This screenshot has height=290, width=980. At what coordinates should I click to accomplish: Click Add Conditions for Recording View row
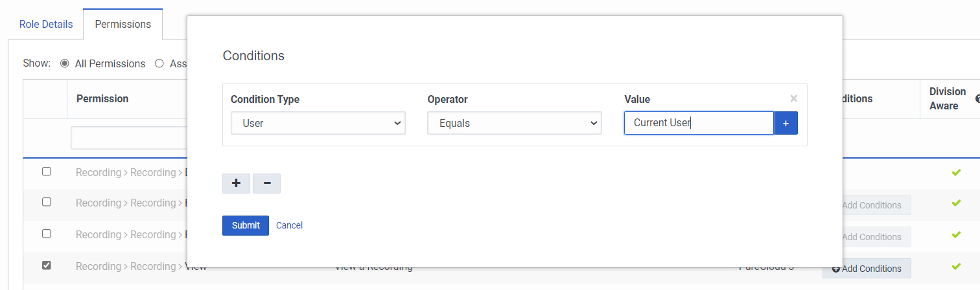tap(867, 269)
